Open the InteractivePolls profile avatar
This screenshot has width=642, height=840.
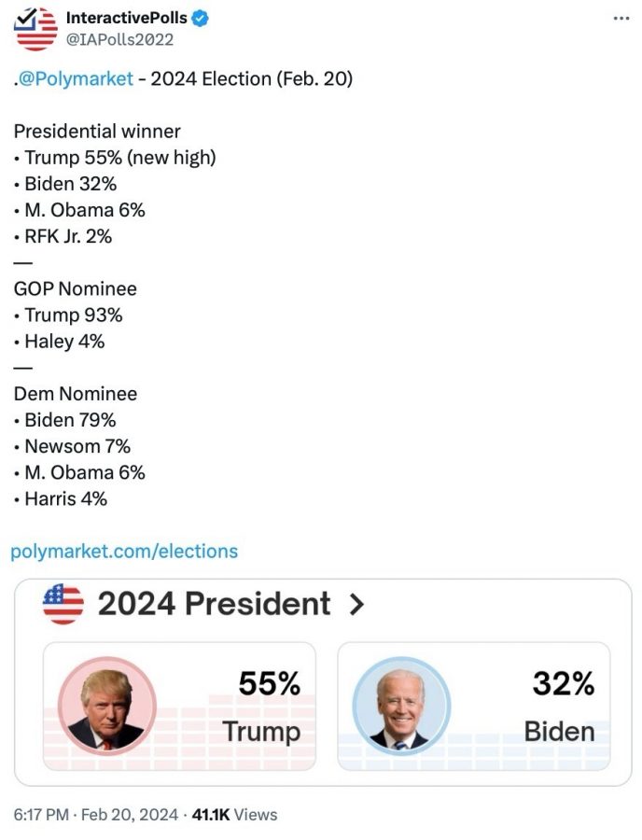36,28
